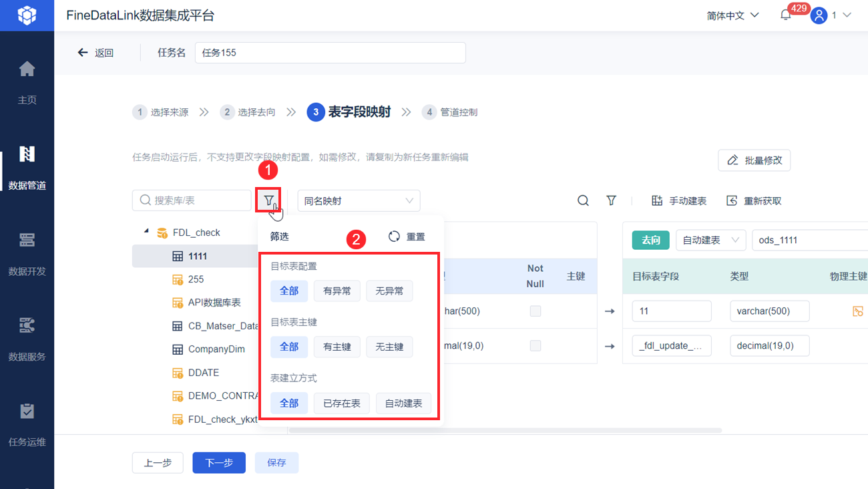Toggle Not Null checkbox for decimal row

pyautogui.click(x=535, y=345)
